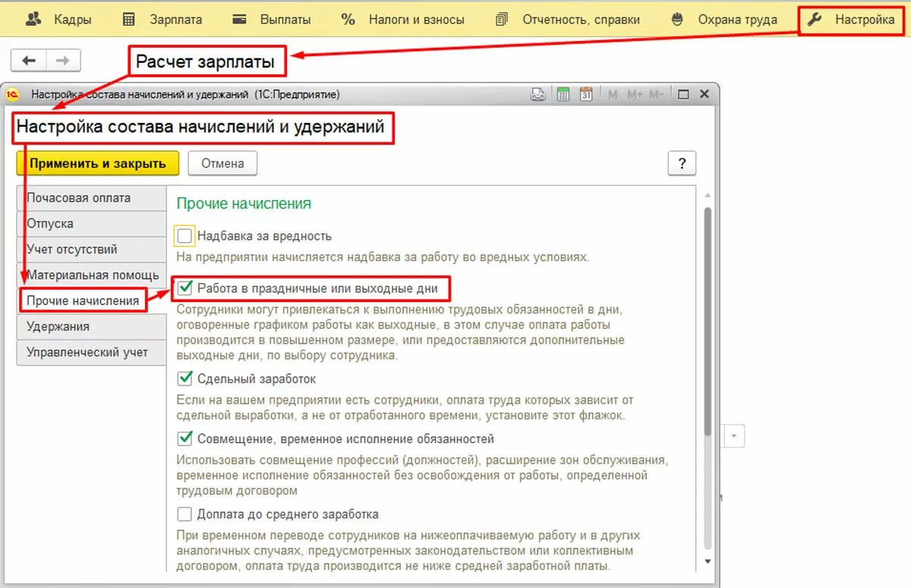The height and width of the screenshot is (588, 911).
Task: Open the Кадры section
Action: tap(58, 20)
